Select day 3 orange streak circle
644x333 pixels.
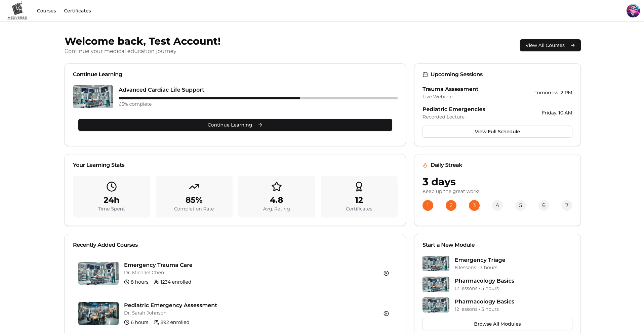[x=474, y=205]
